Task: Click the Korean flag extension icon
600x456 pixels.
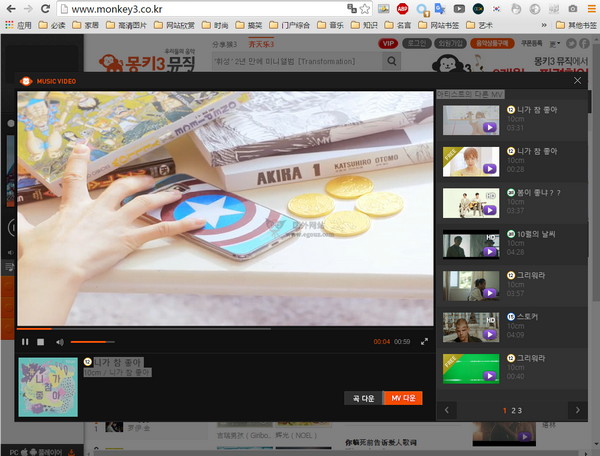Action: pyautogui.click(x=497, y=9)
